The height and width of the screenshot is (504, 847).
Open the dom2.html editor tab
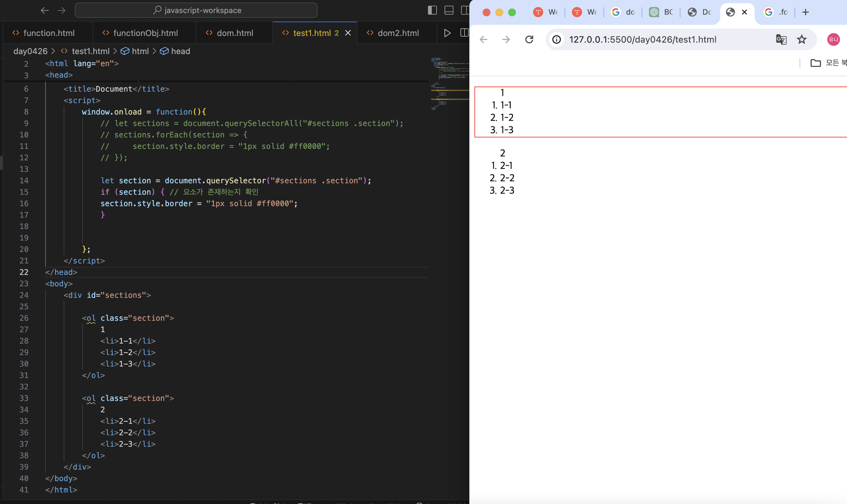coord(398,33)
